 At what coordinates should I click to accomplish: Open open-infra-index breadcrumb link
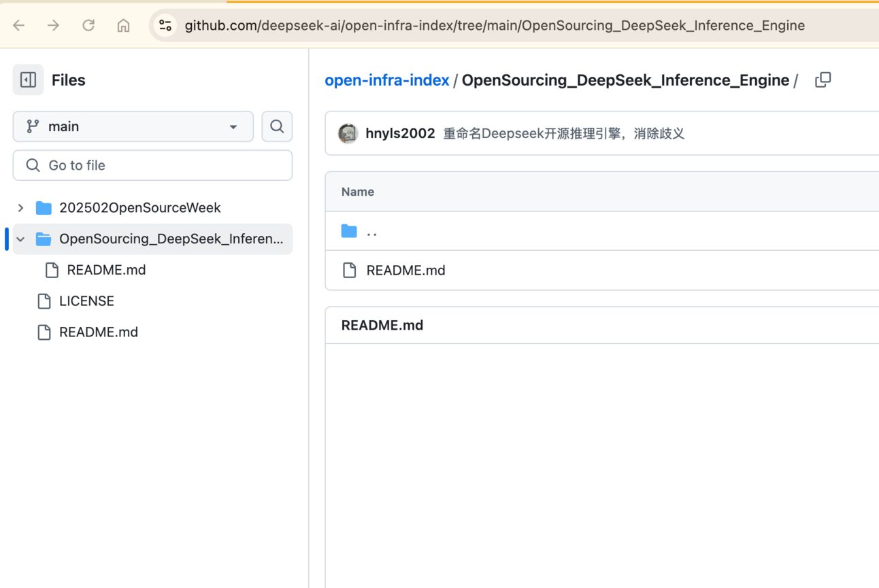[x=387, y=80]
